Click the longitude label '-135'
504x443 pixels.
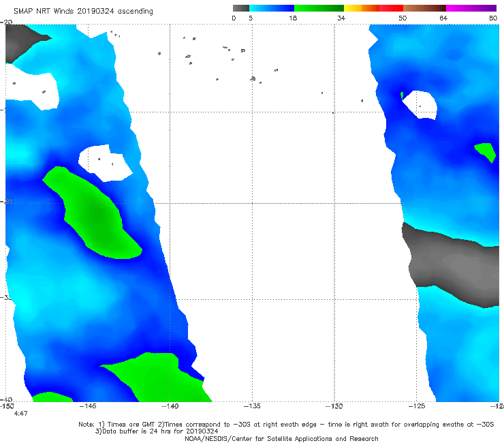(252, 406)
